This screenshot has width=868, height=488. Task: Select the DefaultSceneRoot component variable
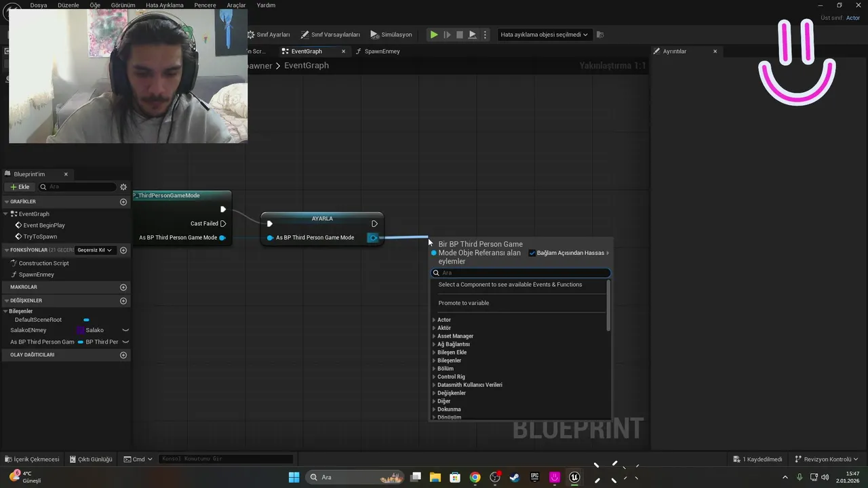[38, 320]
